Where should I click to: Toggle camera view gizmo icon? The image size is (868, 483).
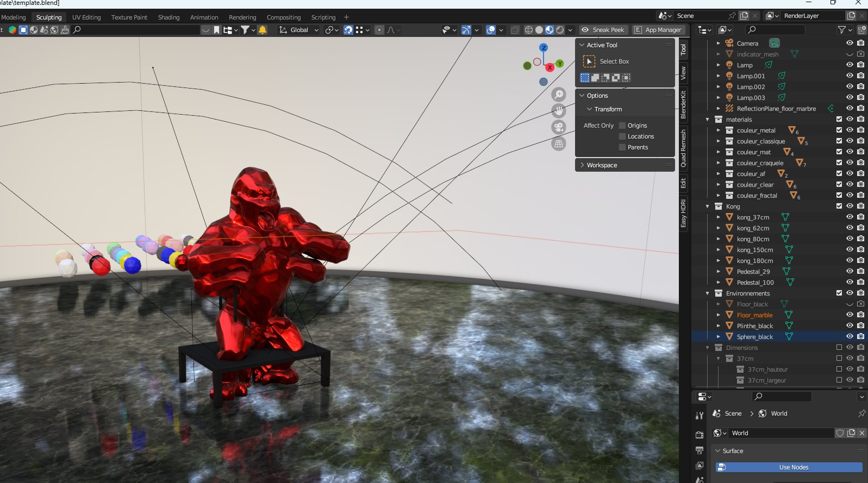pyautogui.click(x=559, y=127)
